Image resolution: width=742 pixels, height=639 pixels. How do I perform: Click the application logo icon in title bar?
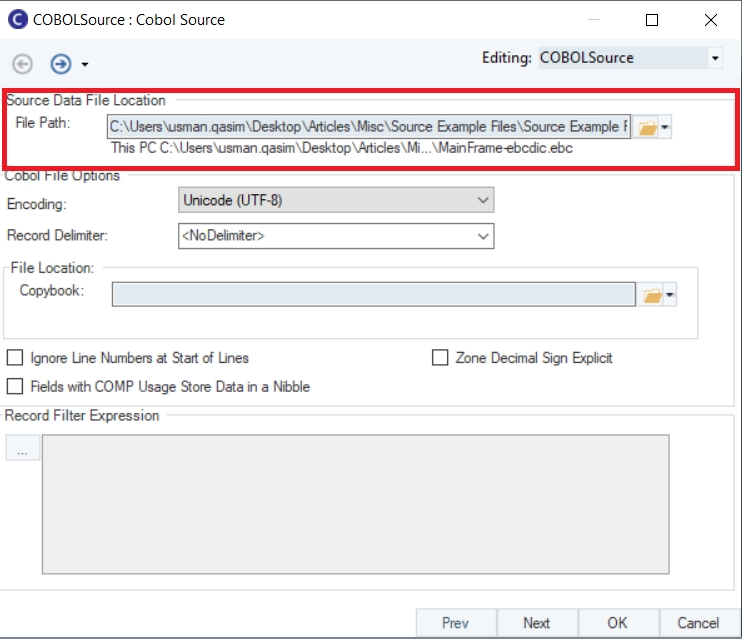point(17,19)
